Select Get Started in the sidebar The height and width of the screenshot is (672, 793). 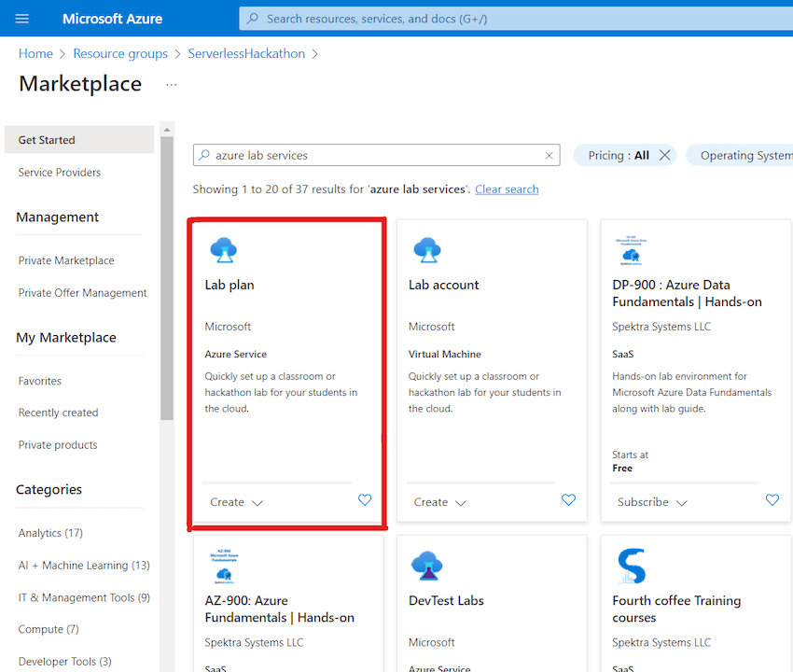pyautogui.click(x=45, y=138)
